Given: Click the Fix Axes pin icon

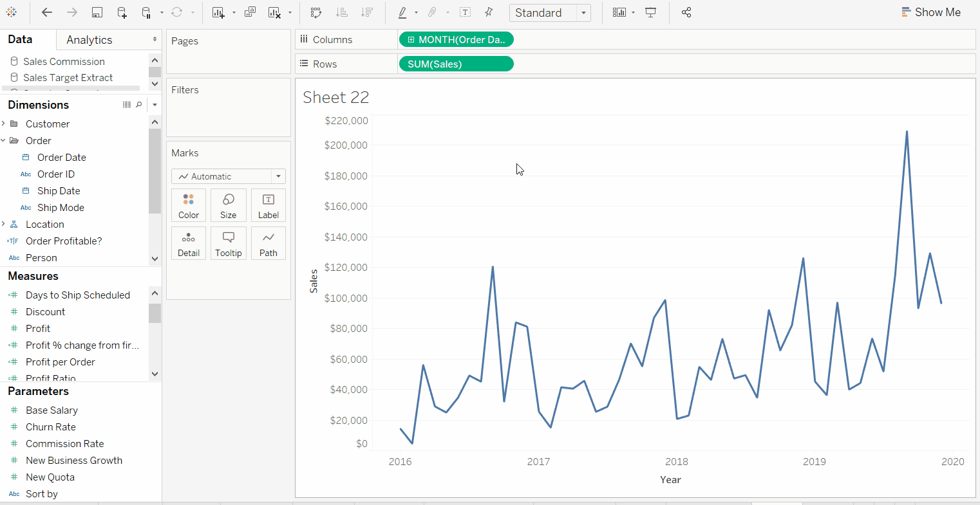Looking at the screenshot, I should (x=489, y=12).
